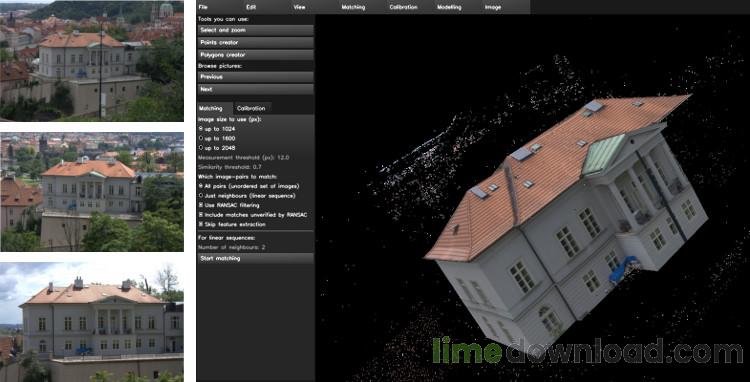Click the Start matching button
The image size is (750, 382).
coord(255,259)
